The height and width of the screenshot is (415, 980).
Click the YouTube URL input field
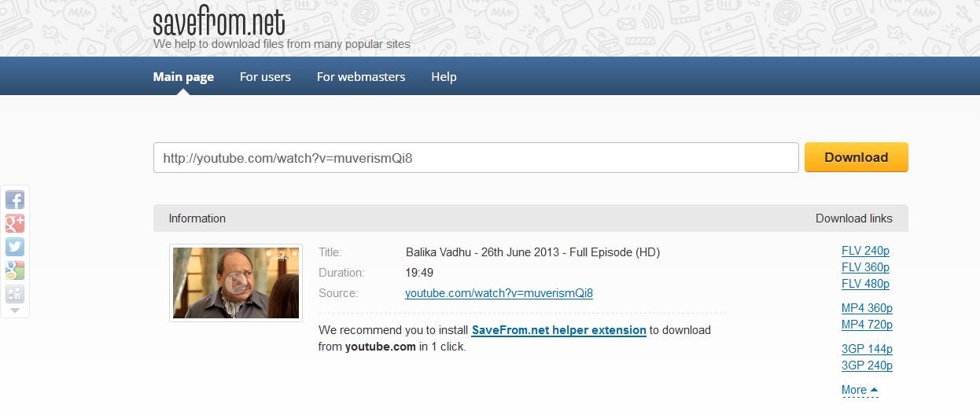pos(476,157)
